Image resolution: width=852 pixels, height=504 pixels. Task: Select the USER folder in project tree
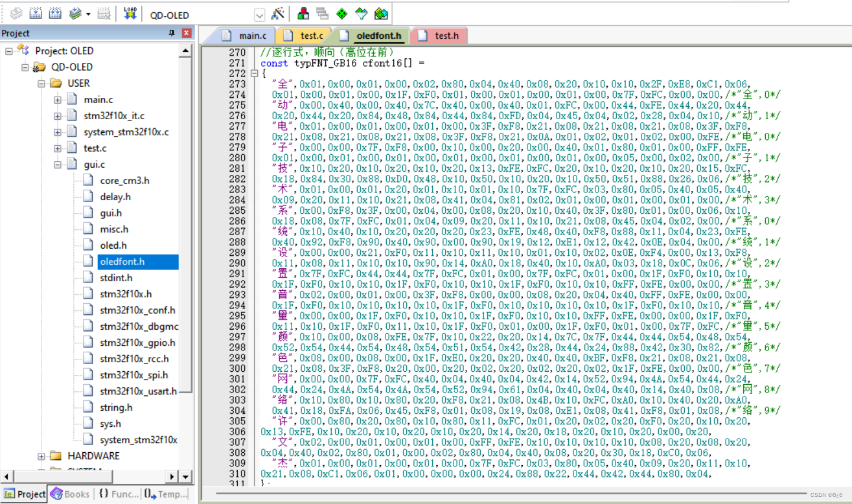pyautogui.click(x=78, y=83)
